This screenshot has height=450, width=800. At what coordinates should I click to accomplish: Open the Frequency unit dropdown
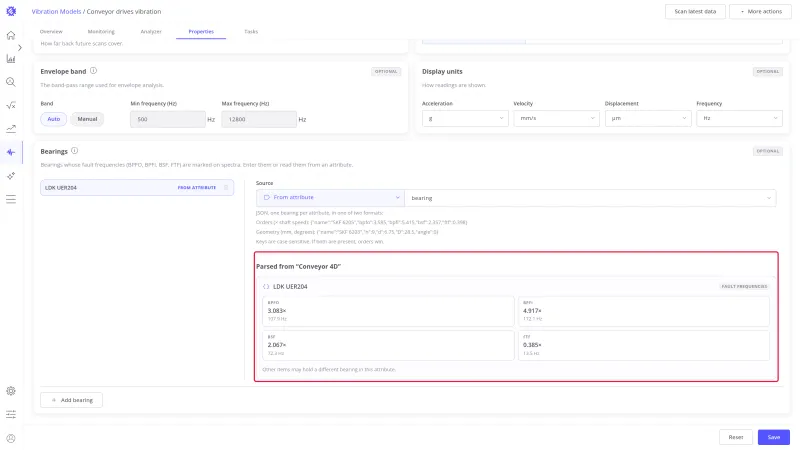click(739, 118)
